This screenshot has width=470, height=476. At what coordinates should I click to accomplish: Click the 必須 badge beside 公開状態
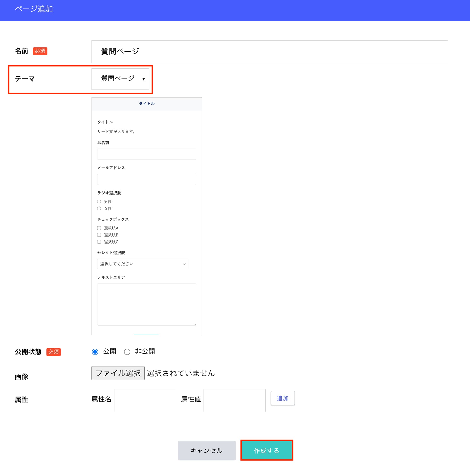53,352
